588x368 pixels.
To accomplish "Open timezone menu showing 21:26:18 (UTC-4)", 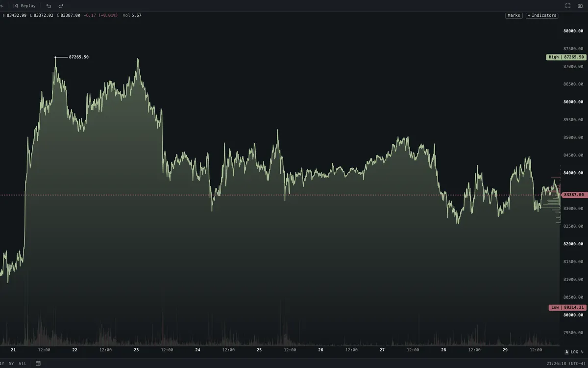I will click(x=566, y=364).
